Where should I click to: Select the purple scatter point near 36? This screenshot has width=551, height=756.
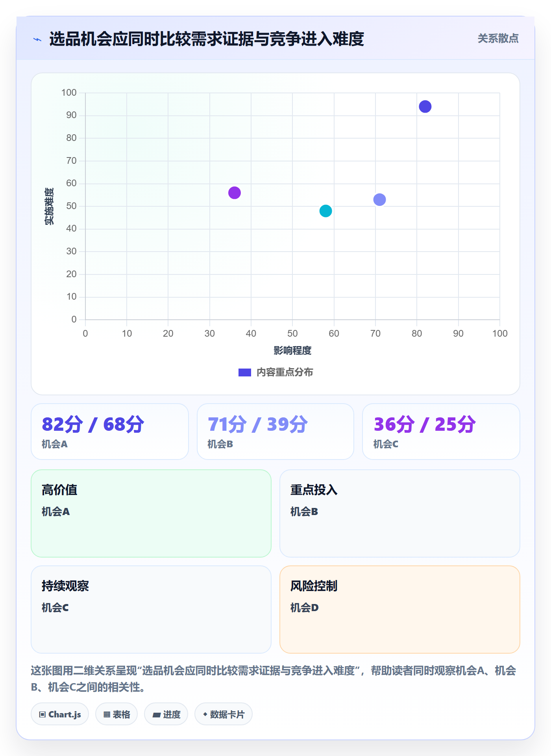[235, 193]
